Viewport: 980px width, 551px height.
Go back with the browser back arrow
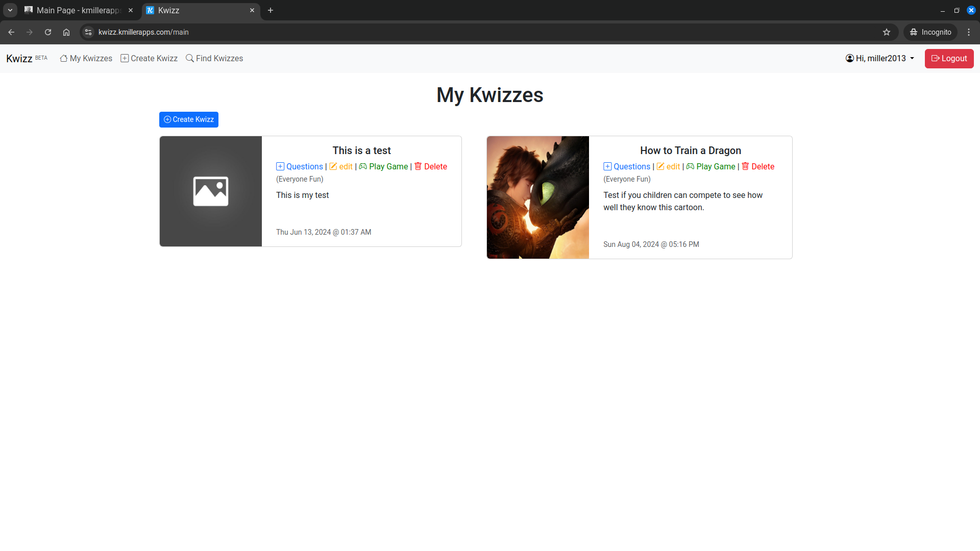coord(11,32)
